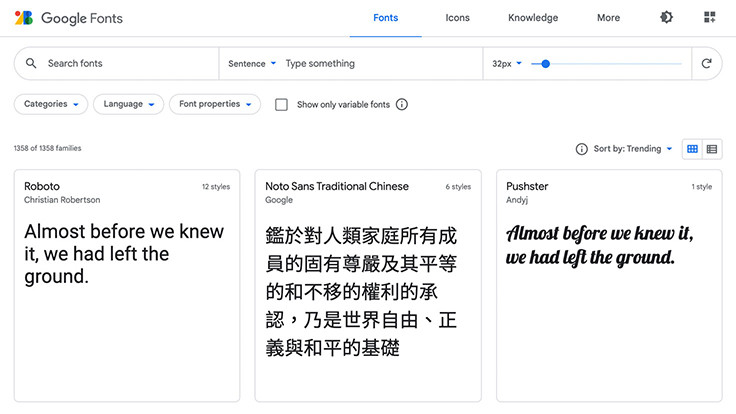Click the search magnifier icon
Viewport: 736px width, 414px height.
31,63
